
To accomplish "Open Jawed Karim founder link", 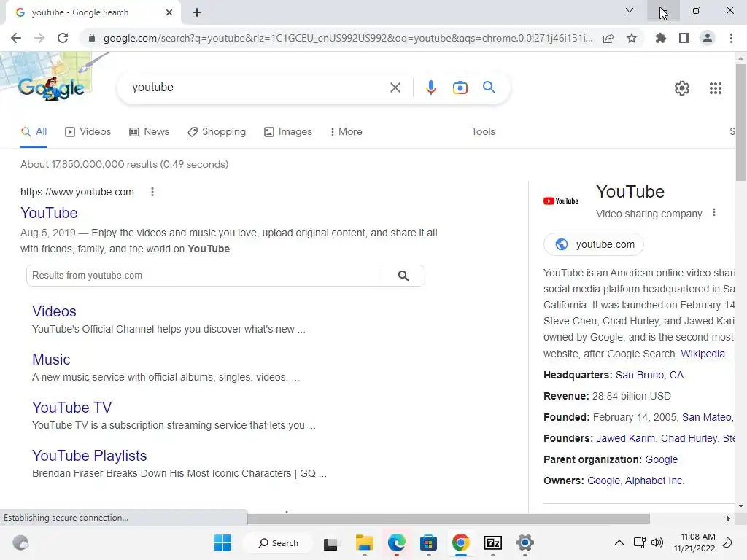I will (625, 438).
